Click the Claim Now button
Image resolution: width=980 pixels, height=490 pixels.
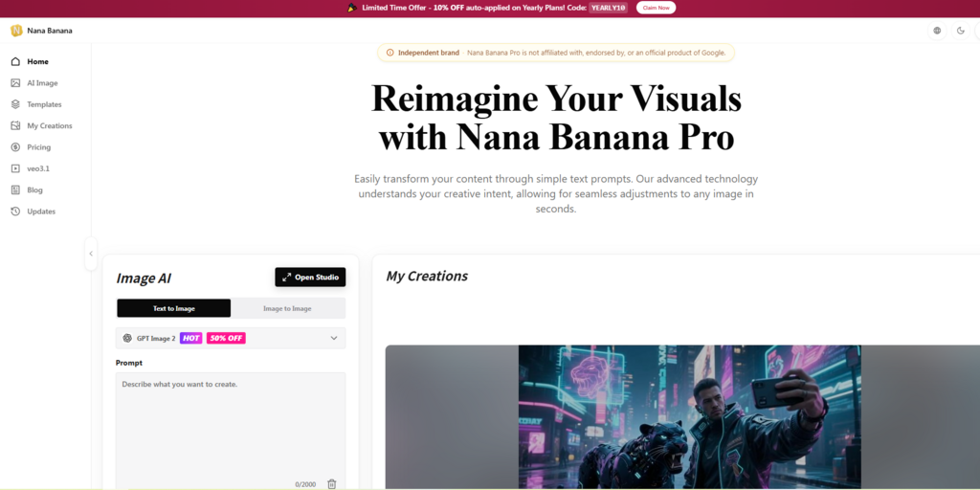pyautogui.click(x=656, y=8)
